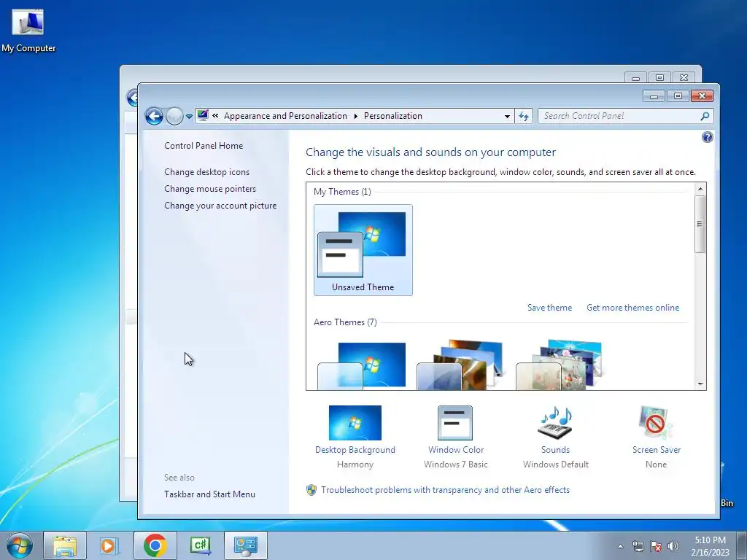Open Taskbar and Start Menu link

pos(209,494)
